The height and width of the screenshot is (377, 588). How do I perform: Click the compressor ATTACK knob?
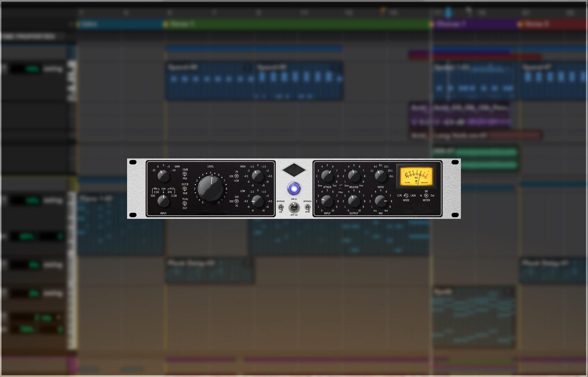(x=327, y=176)
